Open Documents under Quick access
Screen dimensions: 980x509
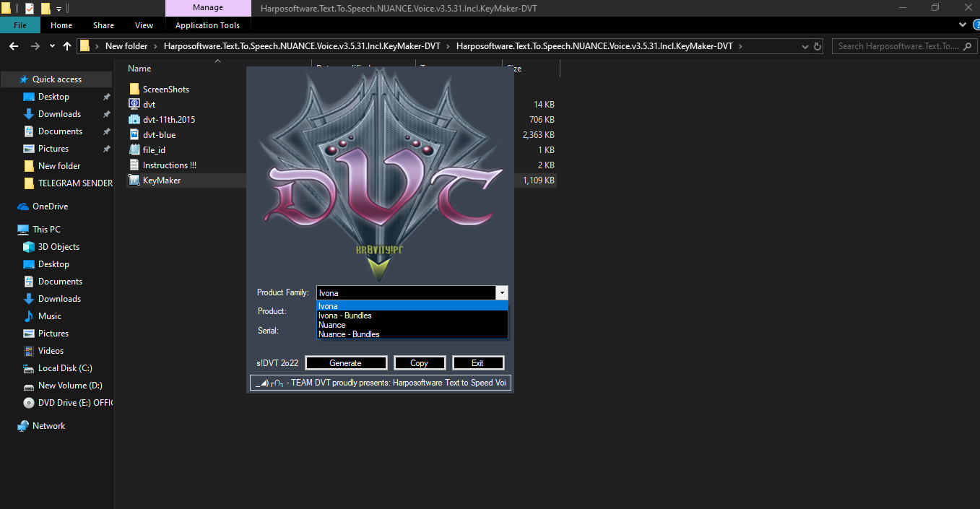pos(60,131)
